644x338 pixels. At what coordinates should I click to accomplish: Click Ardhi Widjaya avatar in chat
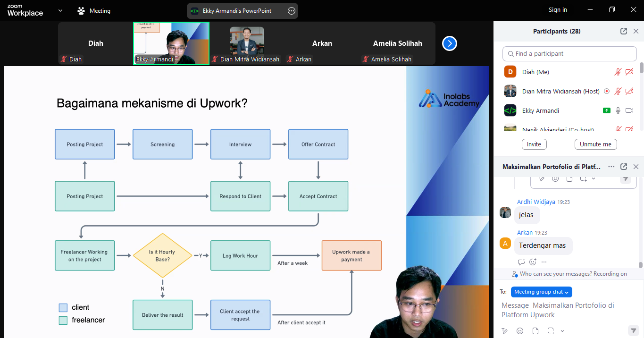point(505,212)
